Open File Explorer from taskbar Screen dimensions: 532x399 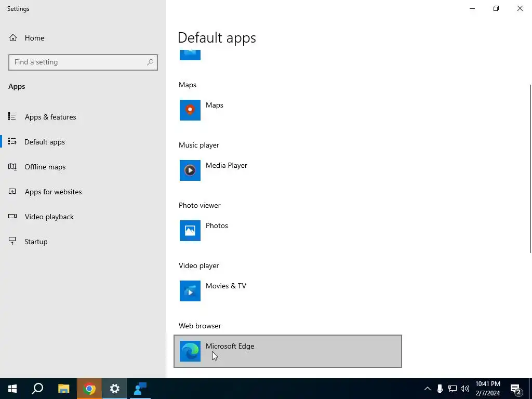pyautogui.click(x=63, y=389)
